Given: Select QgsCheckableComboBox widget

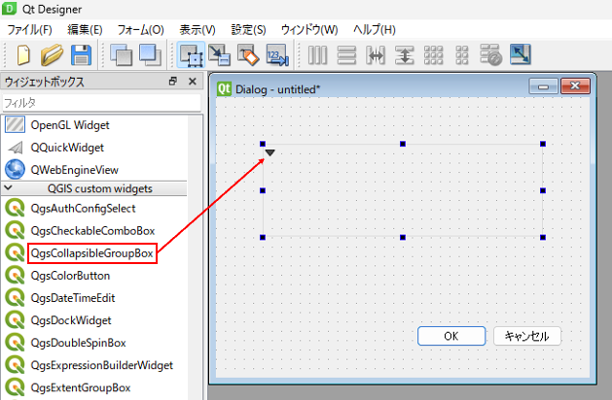Looking at the screenshot, I should [93, 231].
